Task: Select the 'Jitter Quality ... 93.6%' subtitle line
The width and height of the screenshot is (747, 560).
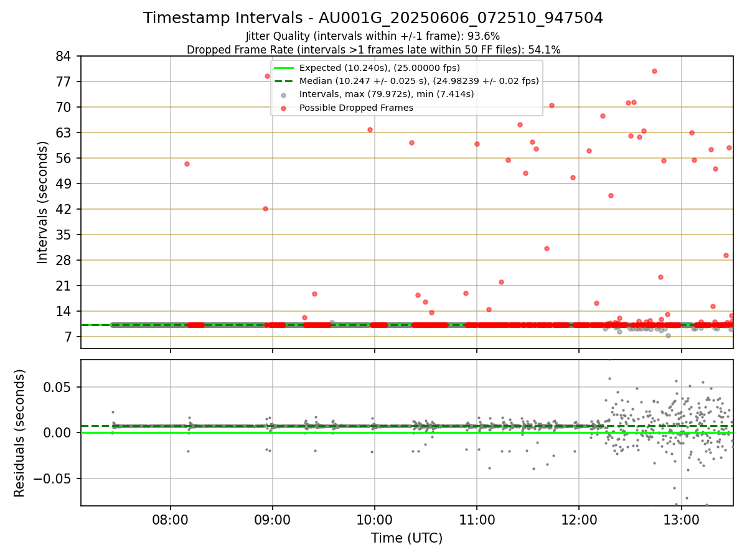Action: click(x=373, y=36)
